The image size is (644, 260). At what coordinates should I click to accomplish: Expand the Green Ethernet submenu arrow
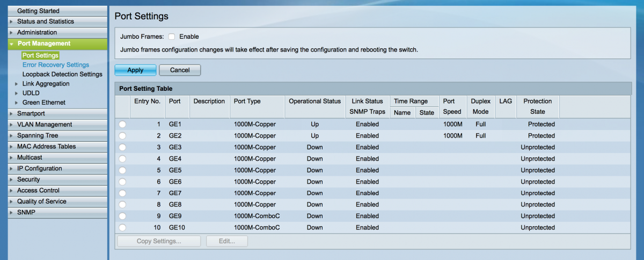coord(17,103)
